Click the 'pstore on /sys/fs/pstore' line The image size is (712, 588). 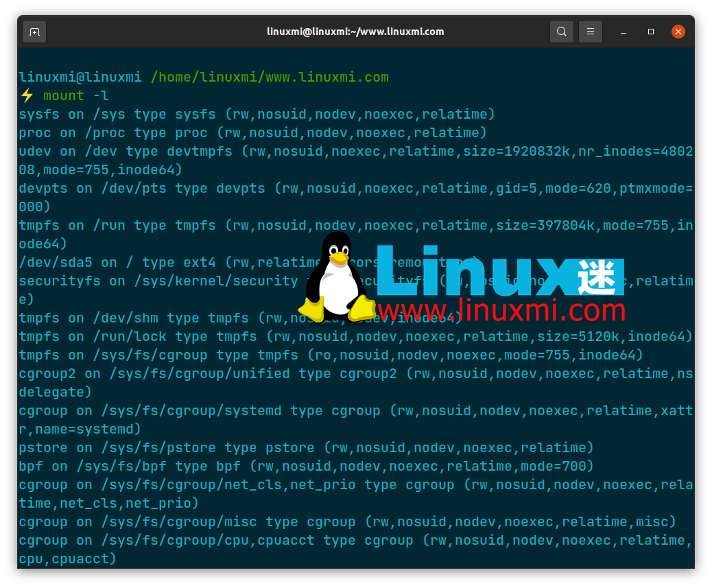(x=306, y=448)
